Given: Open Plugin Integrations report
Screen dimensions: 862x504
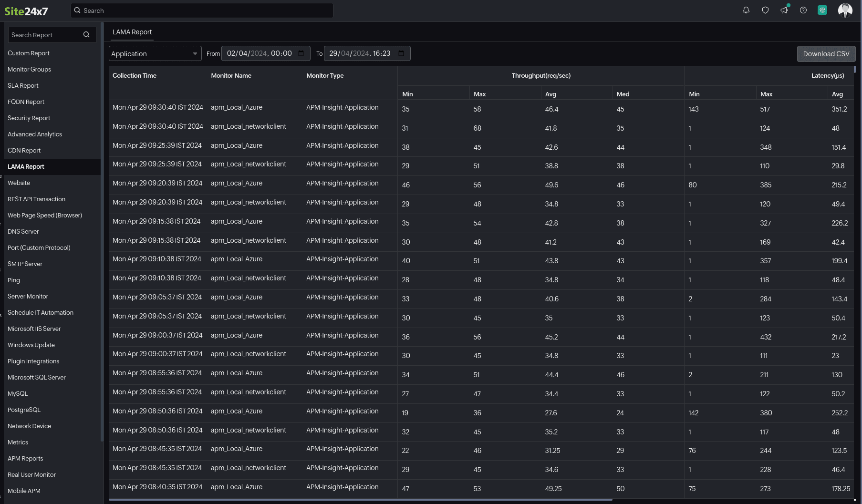Looking at the screenshot, I should [33, 361].
